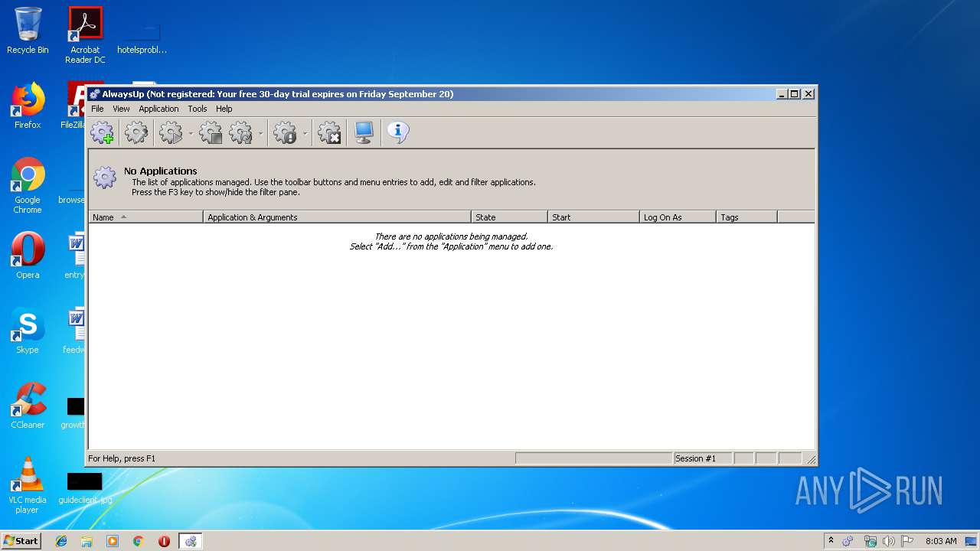This screenshot has height=551, width=980.
Task: Click the Log On As column header
Action: [x=678, y=217]
